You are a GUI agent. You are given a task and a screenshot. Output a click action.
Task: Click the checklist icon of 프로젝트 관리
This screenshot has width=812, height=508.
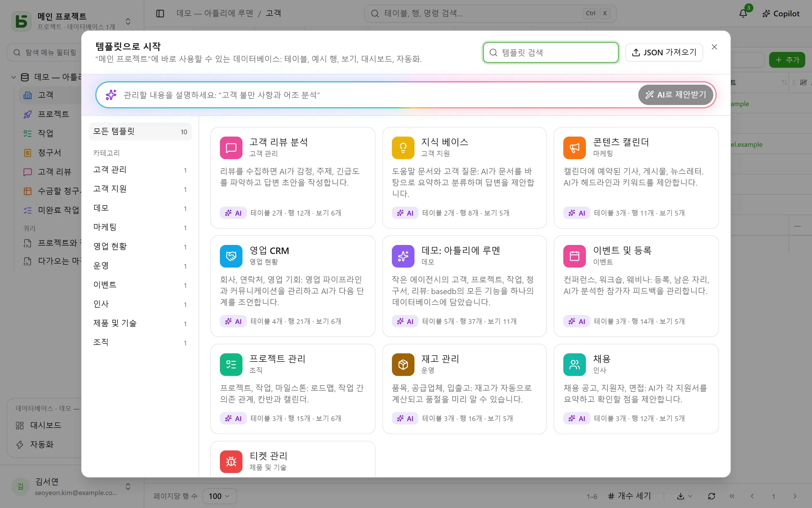(231, 365)
